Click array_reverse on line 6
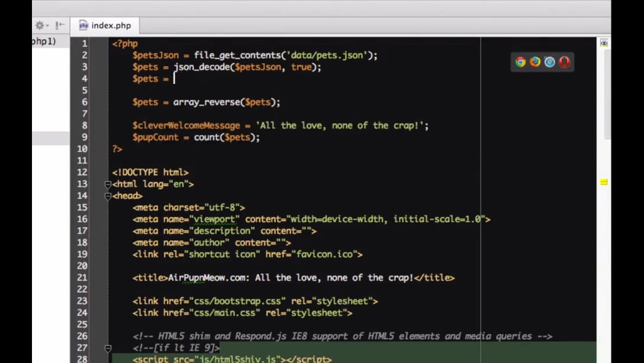644x363 pixels. click(206, 102)
